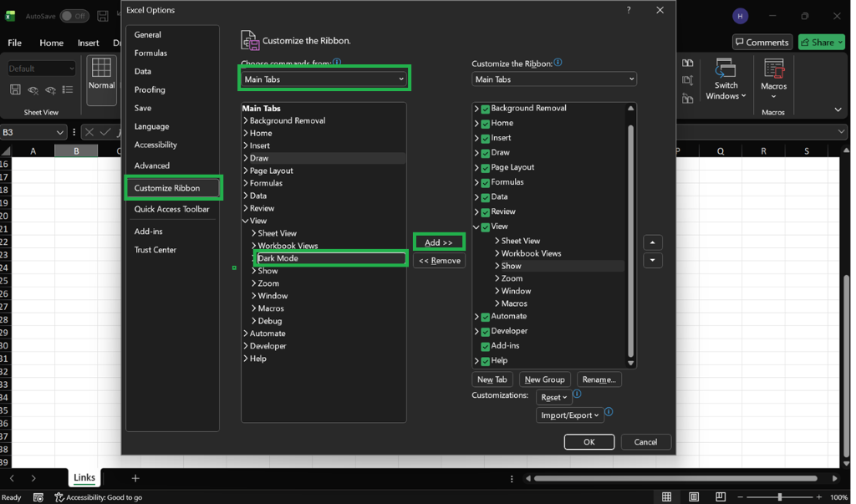Uncheck the Background Removal tab checkbox
The image size is (856, 504).
[x=485, y=109]
